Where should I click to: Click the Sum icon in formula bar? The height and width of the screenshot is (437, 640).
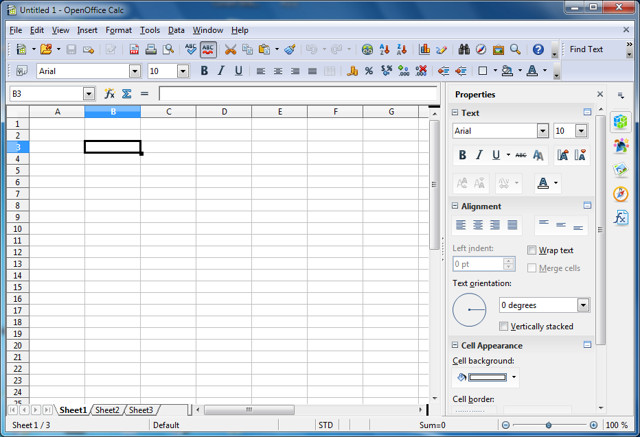127,93
